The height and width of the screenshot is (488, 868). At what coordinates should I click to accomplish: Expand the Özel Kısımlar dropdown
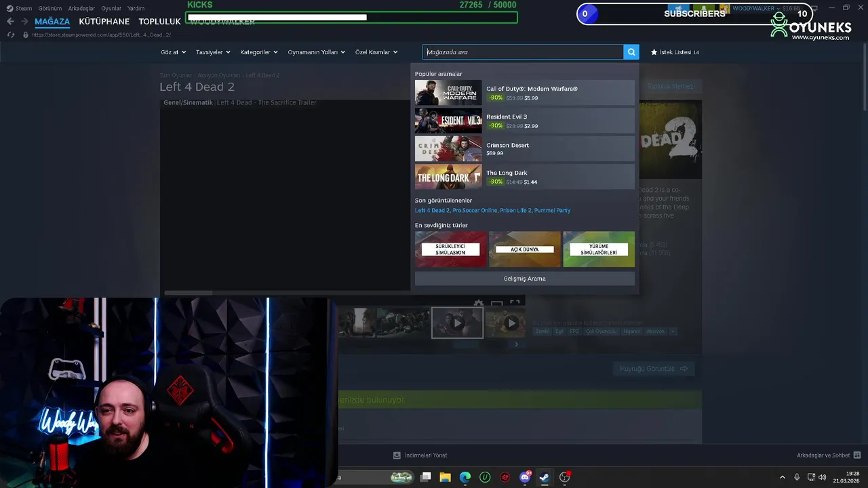pyautogui.click(x=376, y=52)
